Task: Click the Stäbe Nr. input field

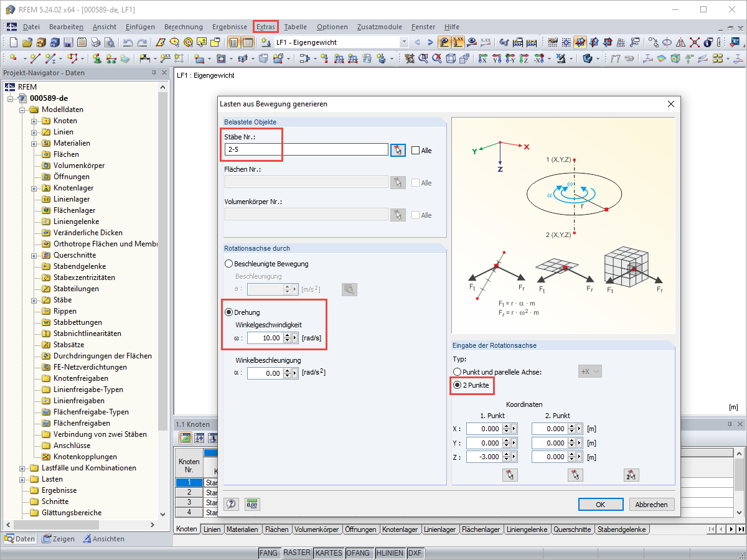Action: [306, 150]
